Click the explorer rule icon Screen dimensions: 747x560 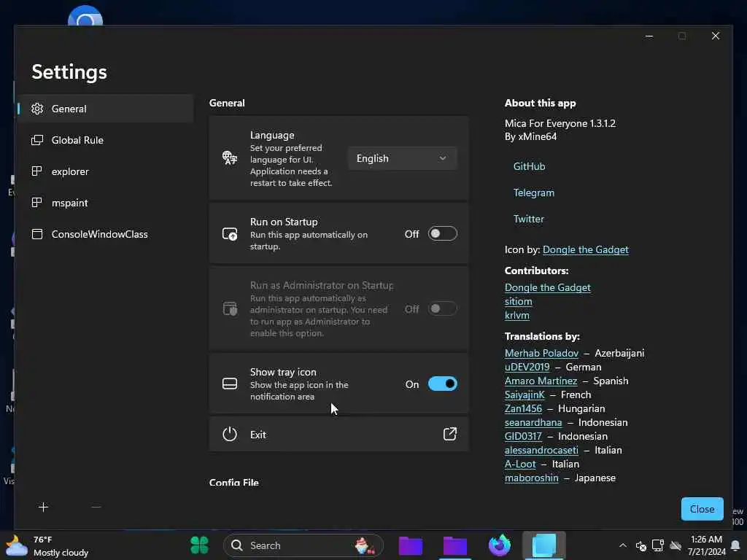coord(36,171)
